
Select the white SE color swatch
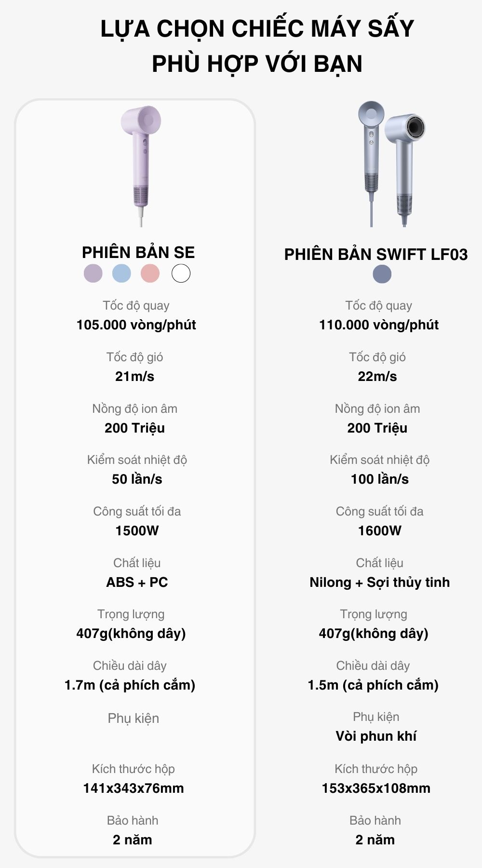181,273
